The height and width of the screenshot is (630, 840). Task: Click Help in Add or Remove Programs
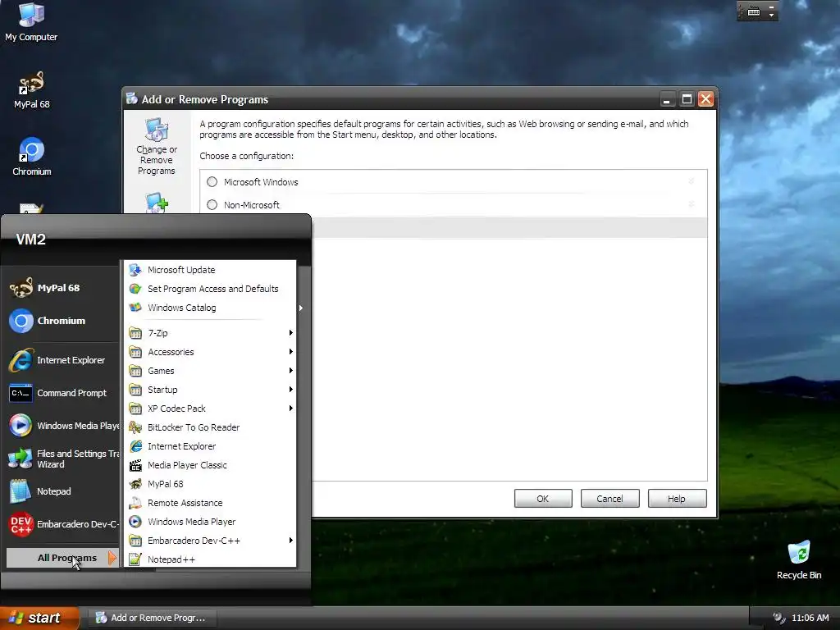click(x=677, y=499)
